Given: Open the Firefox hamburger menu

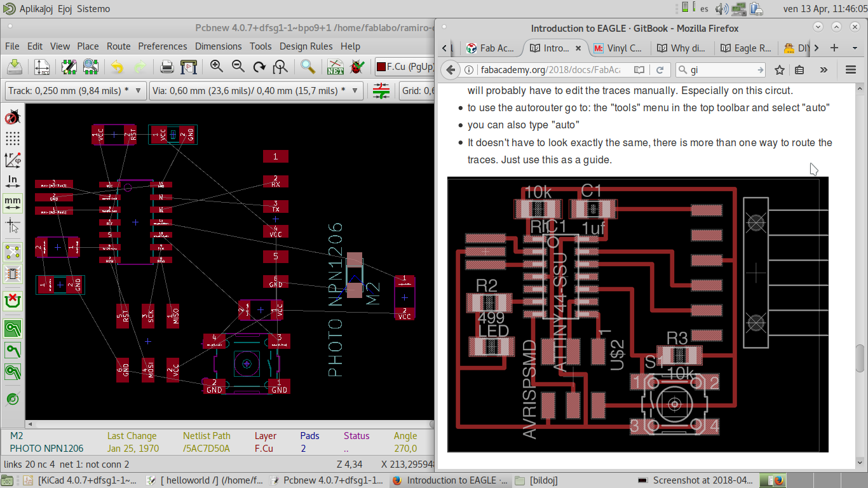Looking at the screenshot, I should pyautogui.click(x=851, y=70).
